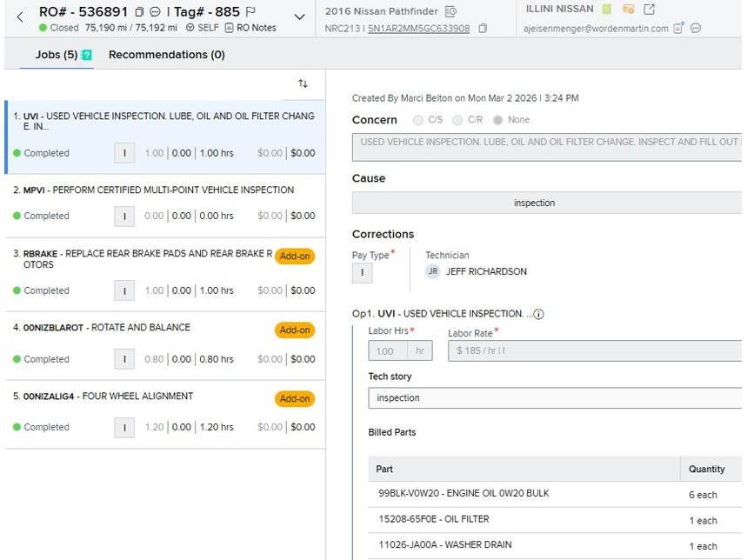Open the chat bubble next to RO number
The height and width of the screenshot is (560, 747).
coord(155,12)
